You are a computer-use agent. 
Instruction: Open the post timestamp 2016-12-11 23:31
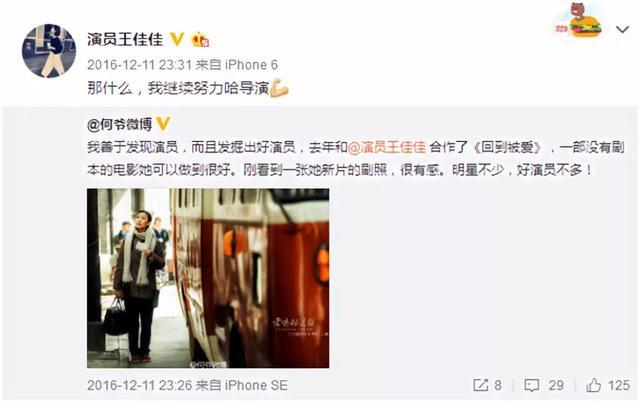point(139,64)
